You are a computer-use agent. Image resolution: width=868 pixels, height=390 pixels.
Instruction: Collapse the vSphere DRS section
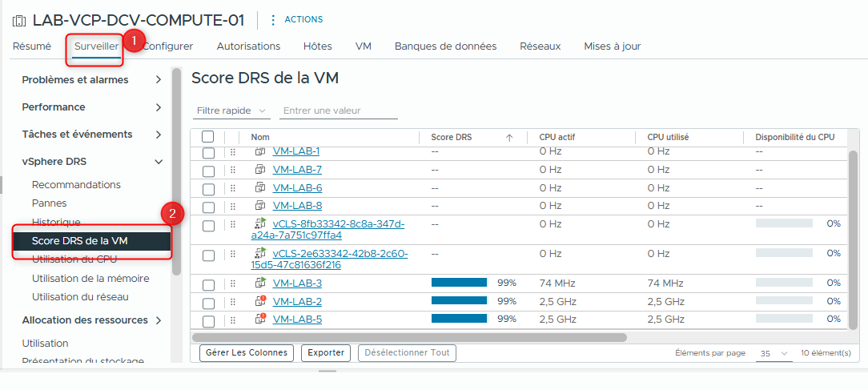[159, 162]
